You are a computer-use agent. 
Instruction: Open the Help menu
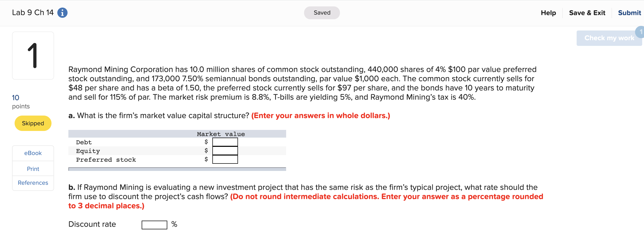(x=548, y=13)
